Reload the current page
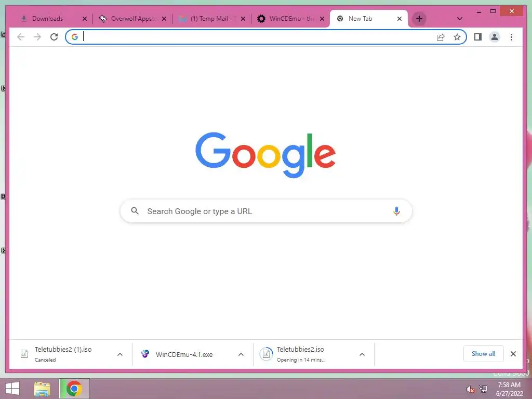 click(x=54, y=37)
